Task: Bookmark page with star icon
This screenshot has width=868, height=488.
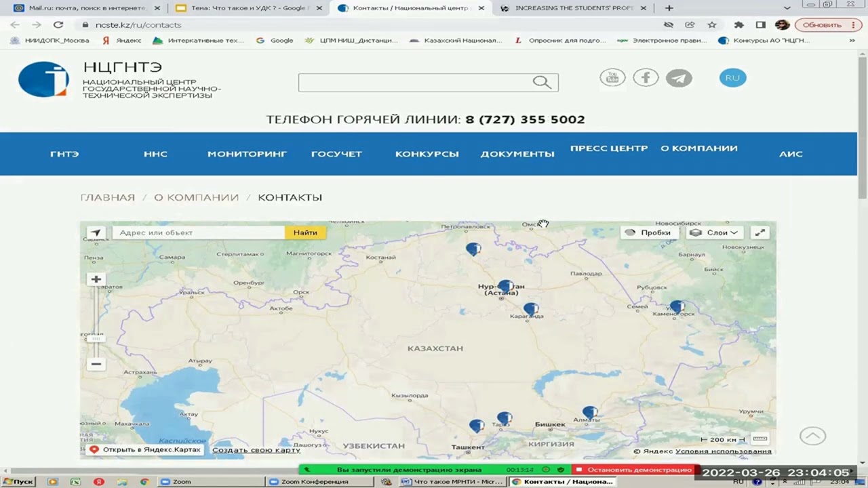Action: point(711,24)
